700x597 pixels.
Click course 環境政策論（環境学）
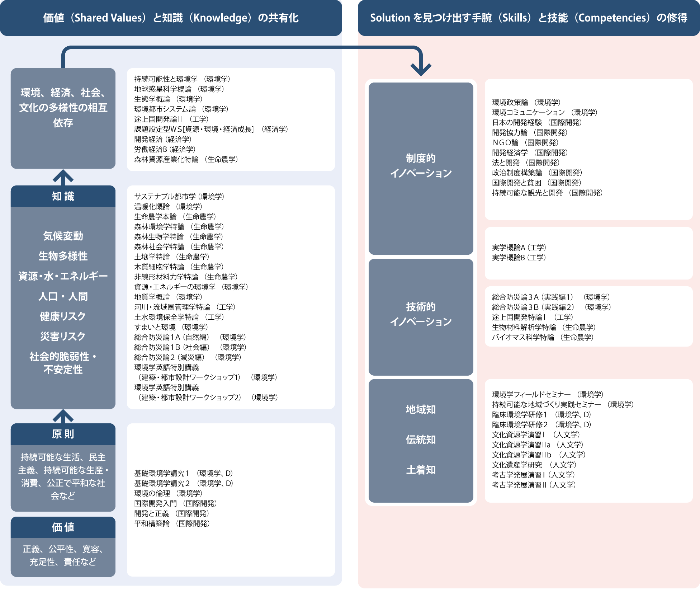526,103
